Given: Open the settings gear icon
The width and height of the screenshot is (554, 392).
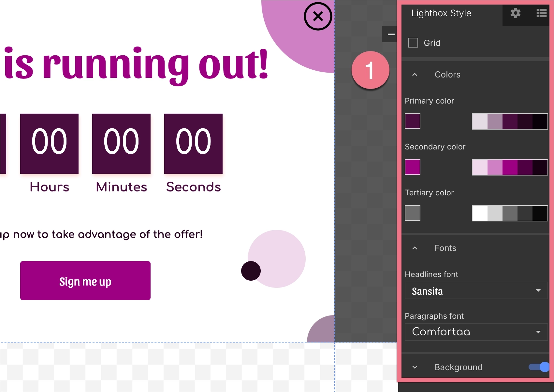Looking at the screenshot, I should click(x=515, y=13).
